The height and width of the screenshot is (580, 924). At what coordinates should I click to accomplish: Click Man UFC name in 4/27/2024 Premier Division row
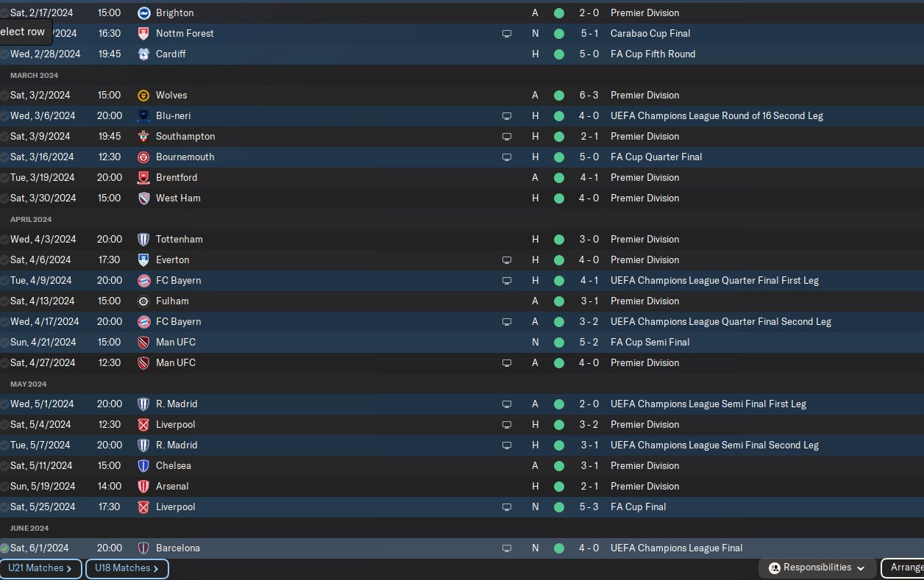[x=176, y=362]
